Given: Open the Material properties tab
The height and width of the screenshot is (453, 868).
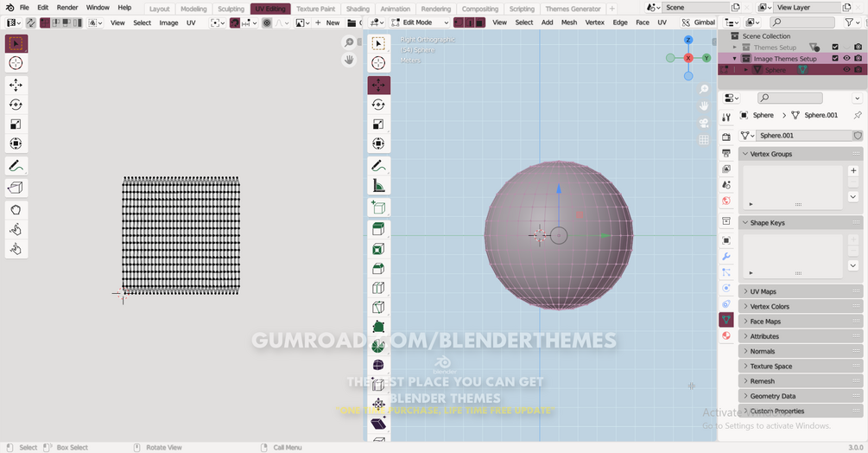Looking at the screenshot, I should point(726,335).
